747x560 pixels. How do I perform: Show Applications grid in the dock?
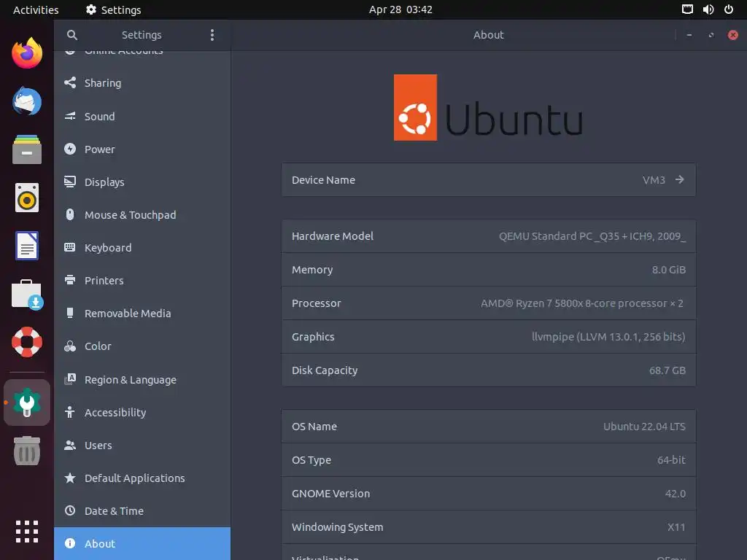27,532
